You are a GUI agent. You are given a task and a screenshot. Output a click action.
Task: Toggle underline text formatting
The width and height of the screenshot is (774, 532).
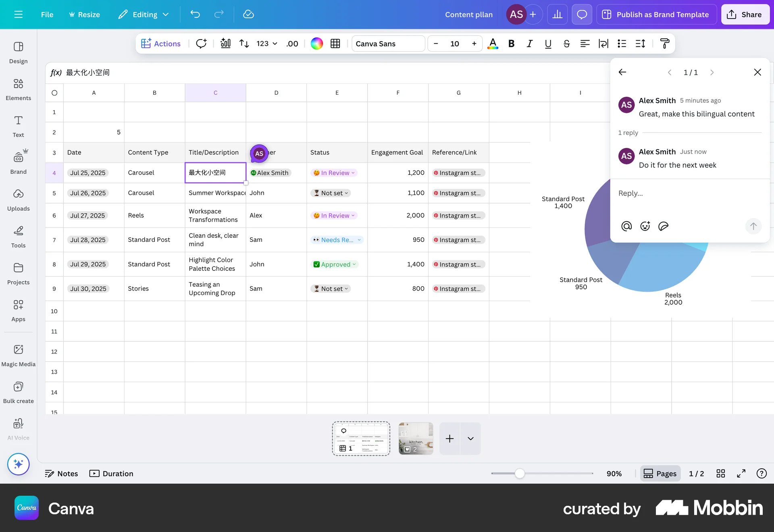tap(548, 44)
